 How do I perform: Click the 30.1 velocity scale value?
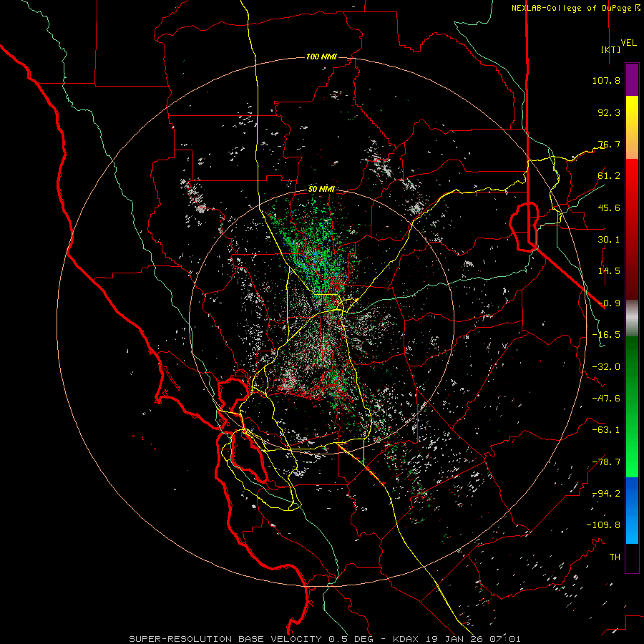point(609,240)
